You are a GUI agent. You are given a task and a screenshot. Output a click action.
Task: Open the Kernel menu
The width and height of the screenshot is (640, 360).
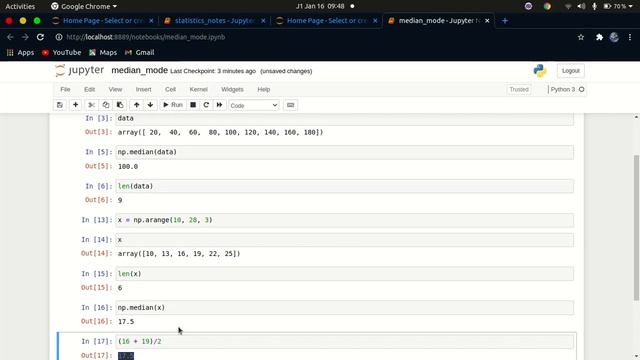[198, 89]
